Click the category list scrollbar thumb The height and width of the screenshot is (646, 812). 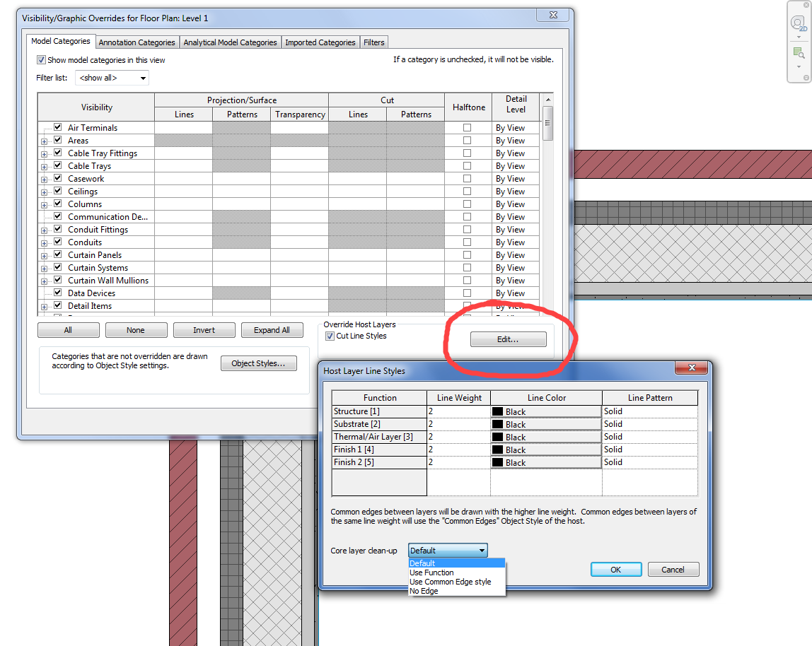coord(547,123)
